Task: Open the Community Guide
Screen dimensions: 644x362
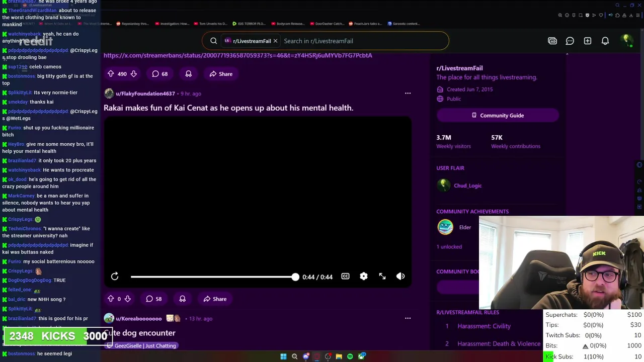Action: pos(498,115)
